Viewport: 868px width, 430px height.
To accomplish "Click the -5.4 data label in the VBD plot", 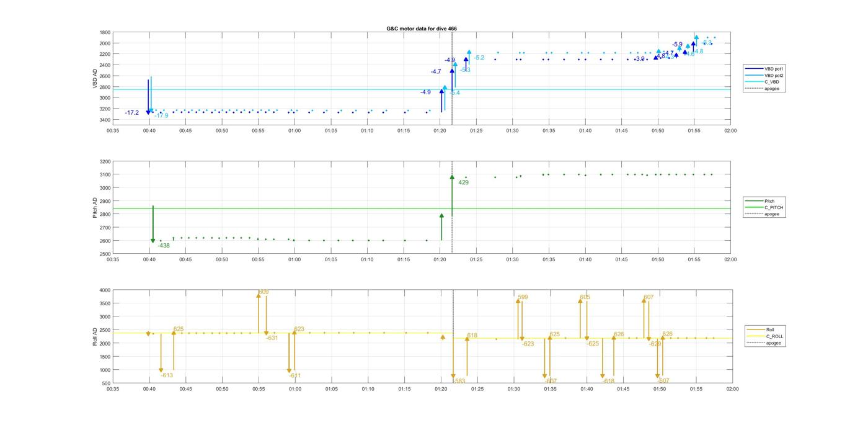I will (x=455, y=92).
